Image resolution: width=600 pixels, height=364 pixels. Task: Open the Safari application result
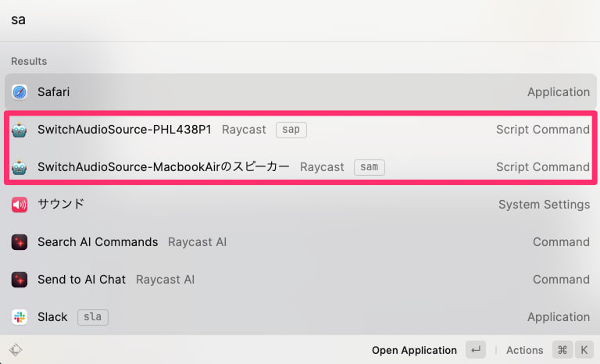click(300, 92)
